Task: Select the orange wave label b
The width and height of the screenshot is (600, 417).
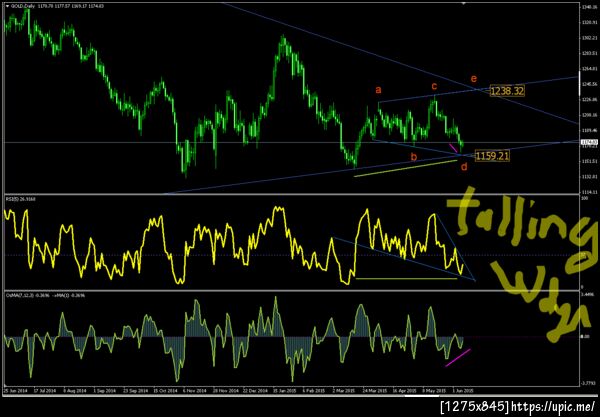Action: (414, 156)
